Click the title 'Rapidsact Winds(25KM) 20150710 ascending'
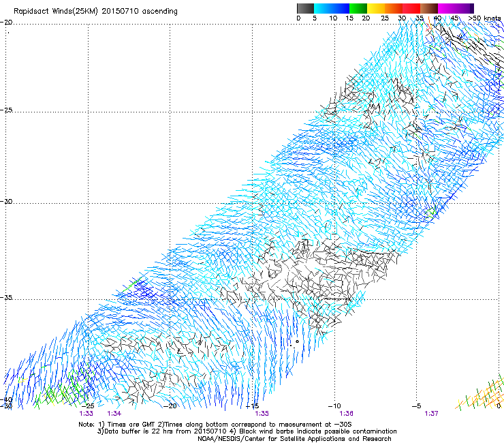 tap(95, 12)
